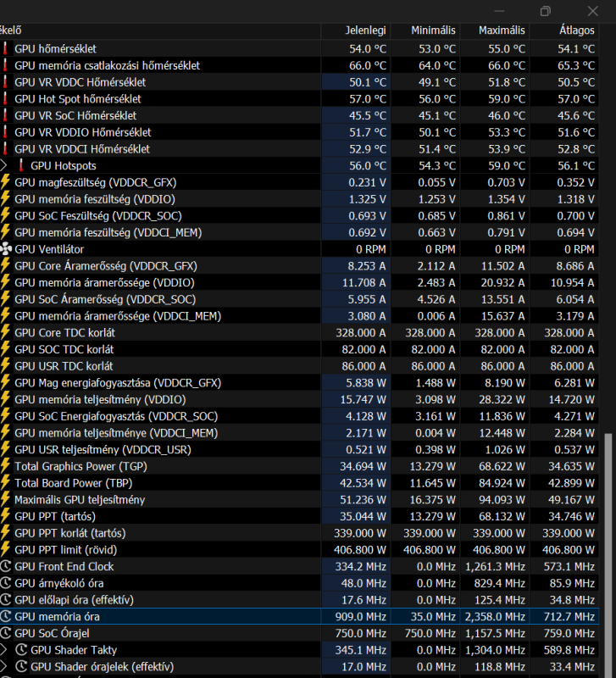This screenshot has width=616, height=678.
Task: Select GPU memória teljesítmény (VDDIO) row
Action: point(299,399)
